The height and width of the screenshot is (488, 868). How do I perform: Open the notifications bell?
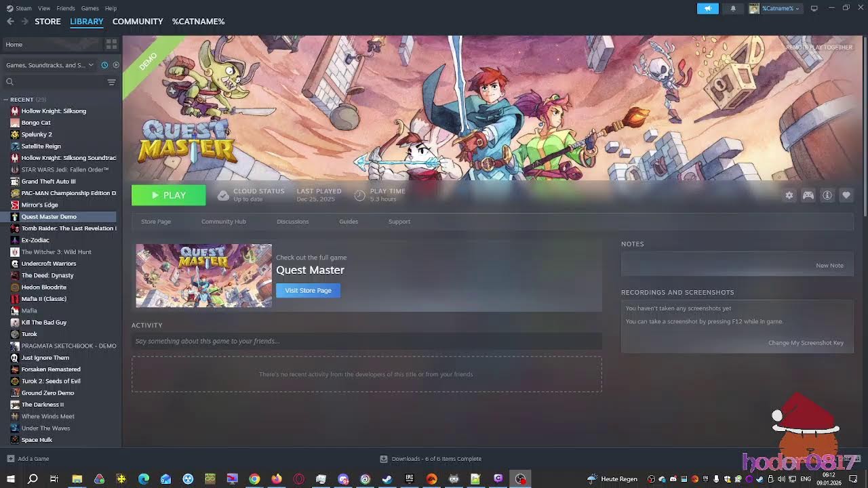733,8
